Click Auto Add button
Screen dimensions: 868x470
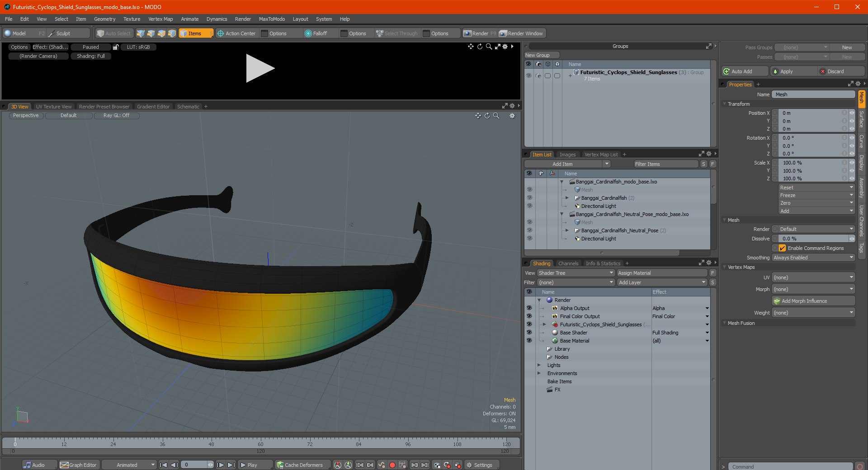tap(745, 71)
